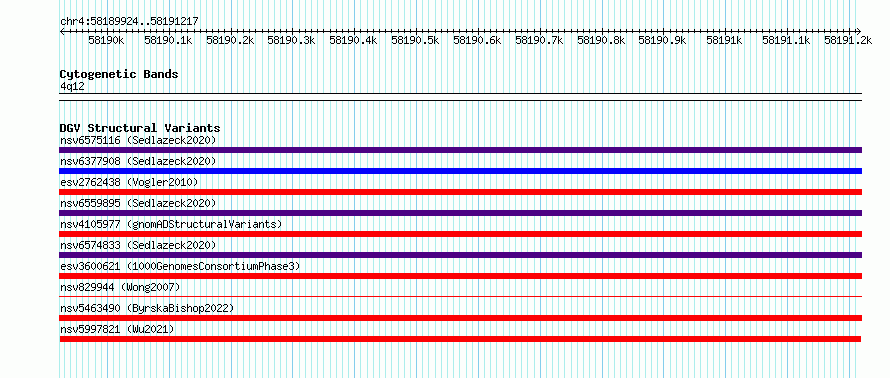
Task: Click the 58191.1k ruler tick label
Action: (786, 40)
